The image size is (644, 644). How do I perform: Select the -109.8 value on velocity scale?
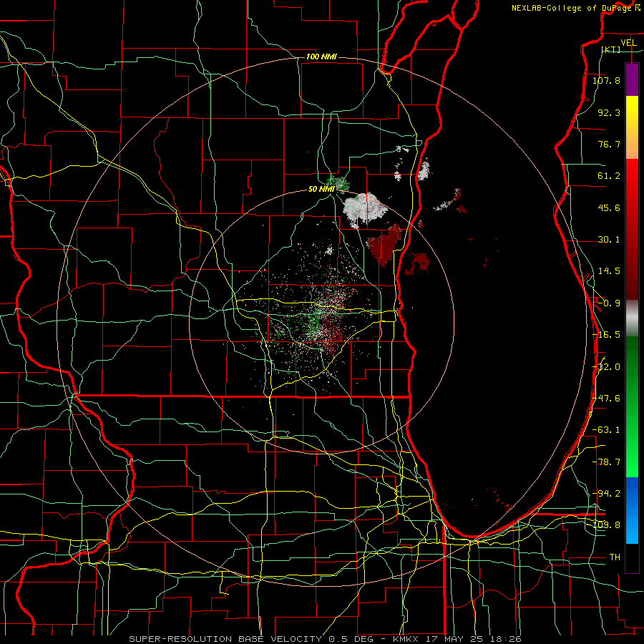(x=606, y=525)
